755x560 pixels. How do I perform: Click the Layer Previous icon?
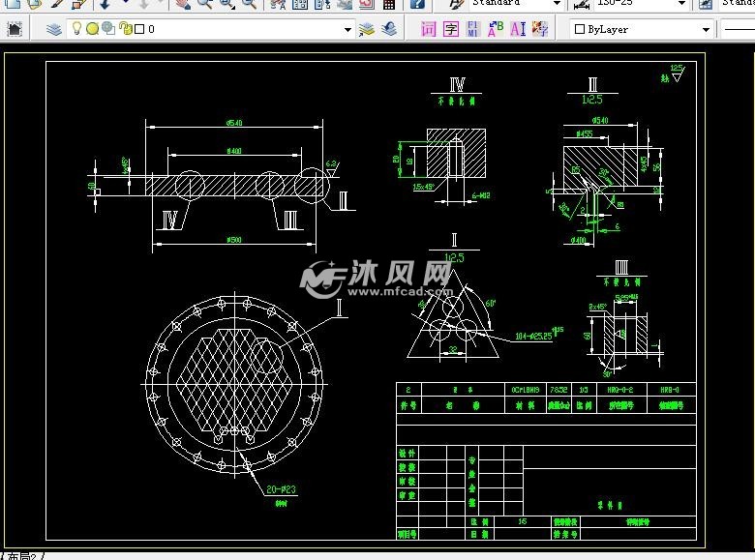389,29
